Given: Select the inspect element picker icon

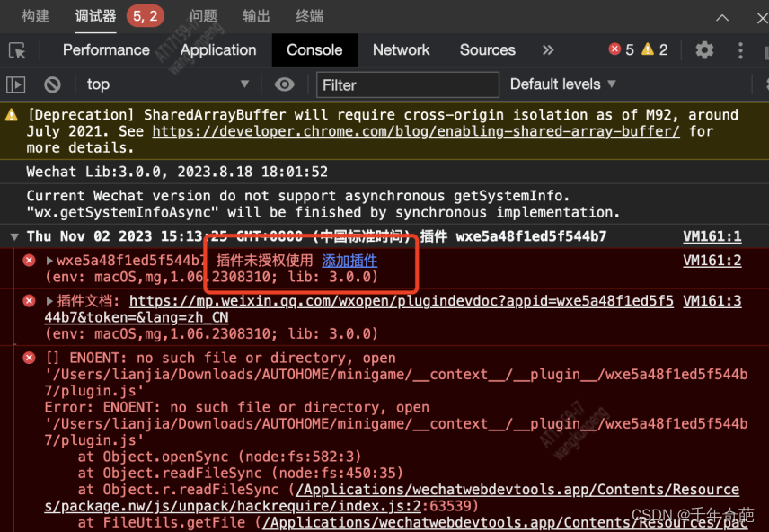Looking at the screenshot, I should [x=18, y=50].
